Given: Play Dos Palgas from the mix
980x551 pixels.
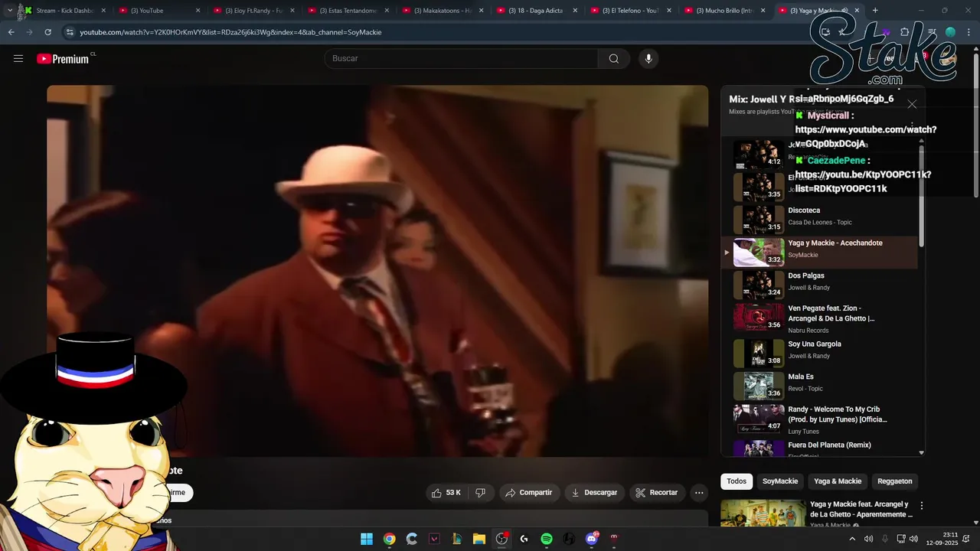Looking at the screenshot, I should tap(820, 285).
